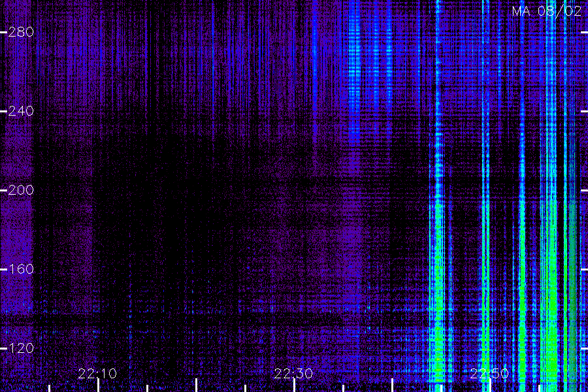Click the MA 08/02 date label
This screenshot has height=392, width=588.
click(x=547, y=11)
